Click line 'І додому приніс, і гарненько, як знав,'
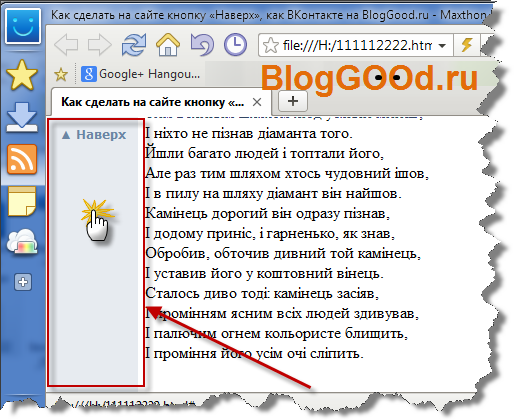The image size is (514, 420). (270, 234)
